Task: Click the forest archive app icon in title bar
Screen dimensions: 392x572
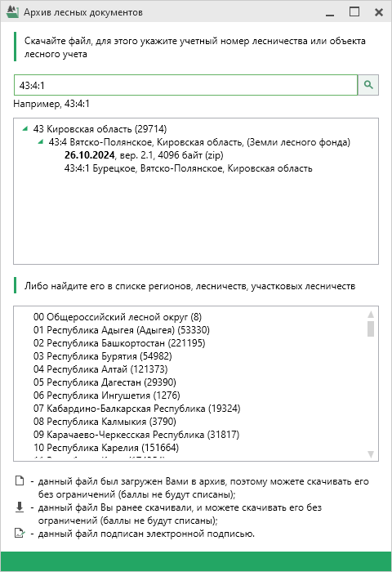Action: point(13,12)
